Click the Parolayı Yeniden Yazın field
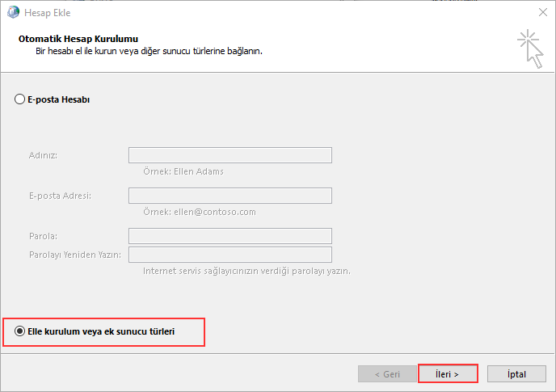556x392 pixels. [x=230, y=255]
